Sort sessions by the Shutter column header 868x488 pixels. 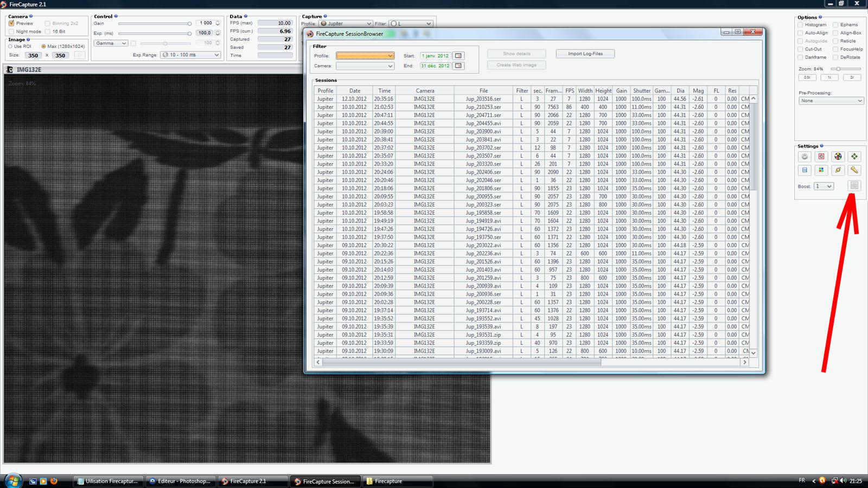point(642,91)
